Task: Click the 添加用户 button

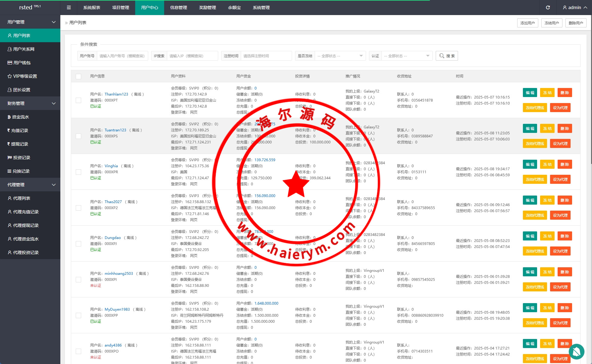Action: click(x=527, y=23)
